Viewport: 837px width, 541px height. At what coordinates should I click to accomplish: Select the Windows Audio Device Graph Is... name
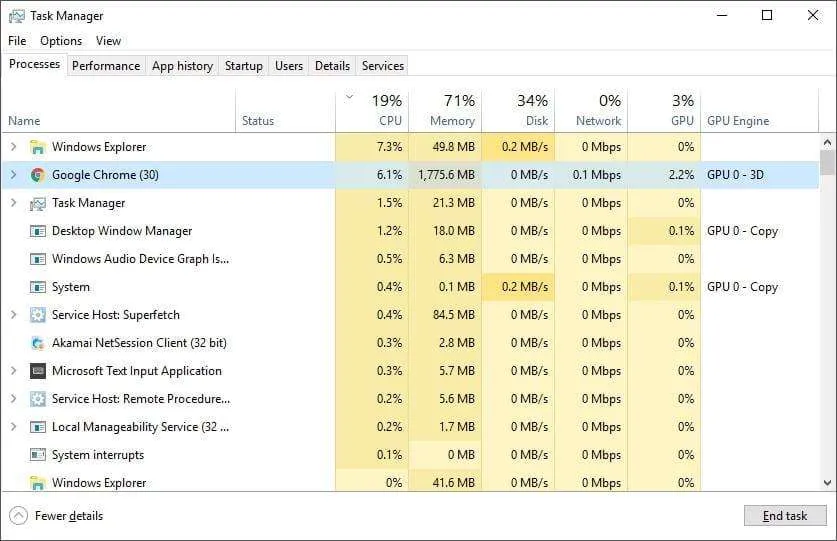pyautogui.click(x=140, y=259)
